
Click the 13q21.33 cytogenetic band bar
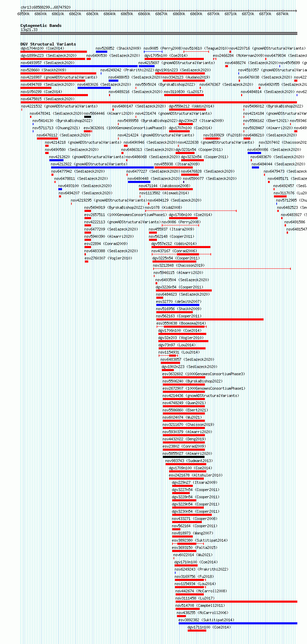[159, 33]
